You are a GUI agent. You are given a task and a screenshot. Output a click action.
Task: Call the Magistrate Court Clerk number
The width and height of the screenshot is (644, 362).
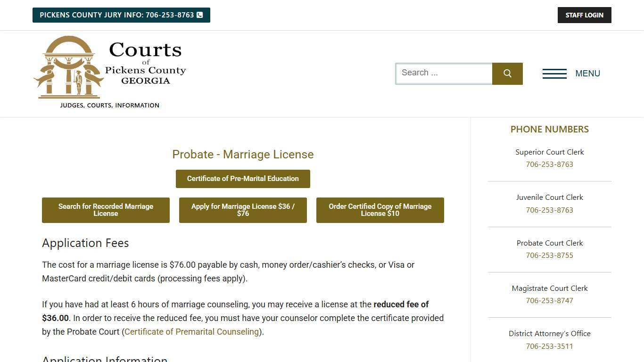pyautogui.click(x=549, y=300)
